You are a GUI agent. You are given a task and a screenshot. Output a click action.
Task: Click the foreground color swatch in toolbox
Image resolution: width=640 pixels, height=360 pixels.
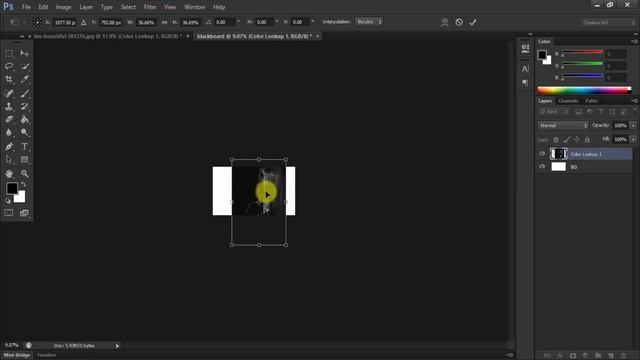12,188
